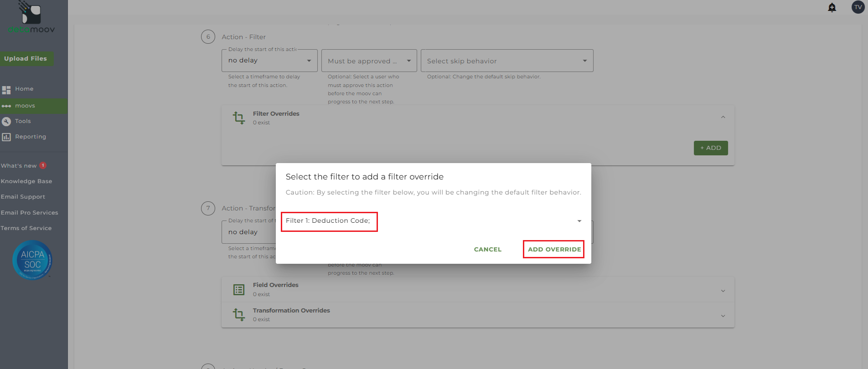The height and width of the screenshot is (369, 868).
Task: Click the Filter Overrides crop icon
Action: 239,118
